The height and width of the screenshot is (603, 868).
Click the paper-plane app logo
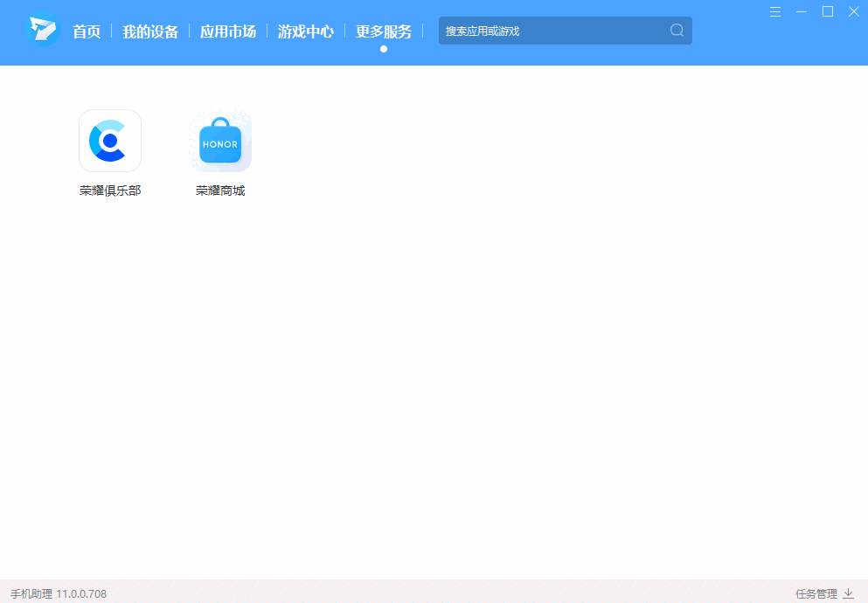click(42, 28)
